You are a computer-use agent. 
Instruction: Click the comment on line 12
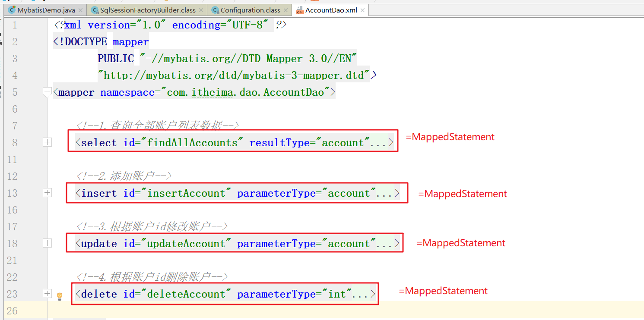(x=124, y=176)
